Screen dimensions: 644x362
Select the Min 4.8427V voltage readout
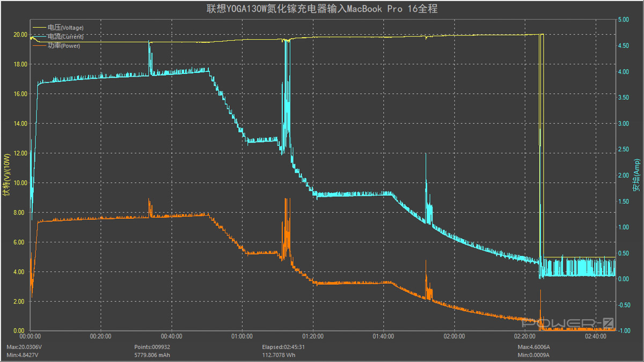click(24, 355)
